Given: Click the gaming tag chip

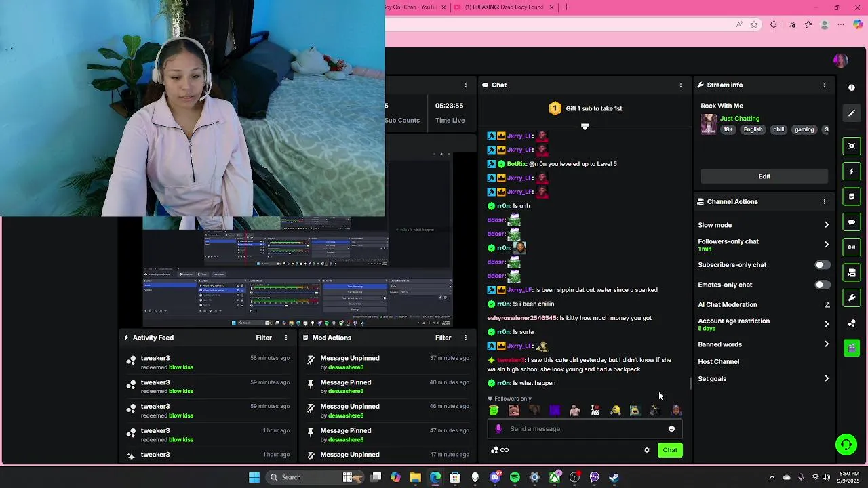Looking at the screenshot, I should (804, 129).
